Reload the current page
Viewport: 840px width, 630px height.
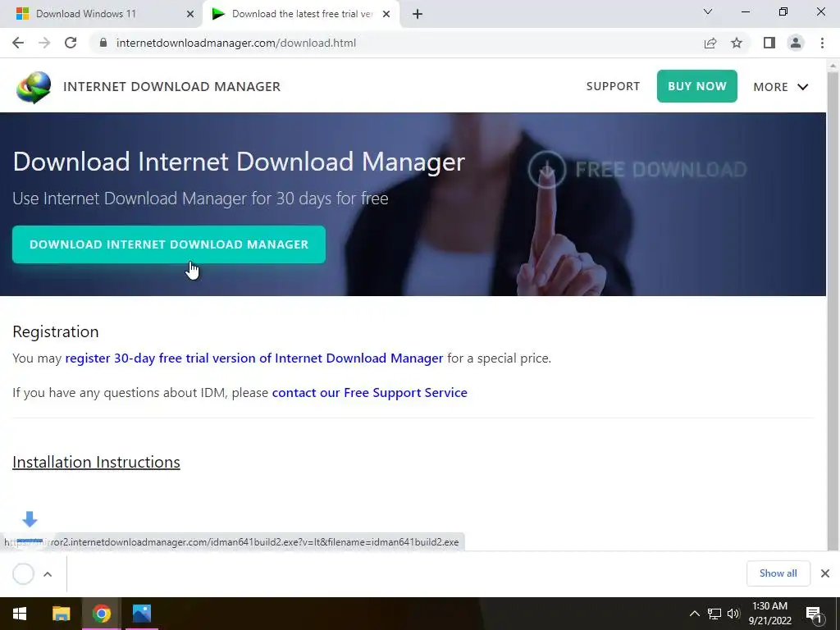click(71, 43)
